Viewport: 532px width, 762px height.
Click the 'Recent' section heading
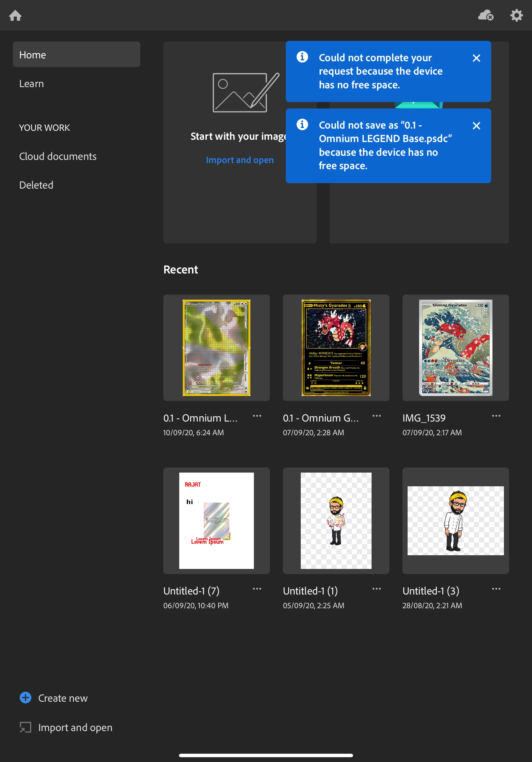pyautogui.click(x=181, y=270)
